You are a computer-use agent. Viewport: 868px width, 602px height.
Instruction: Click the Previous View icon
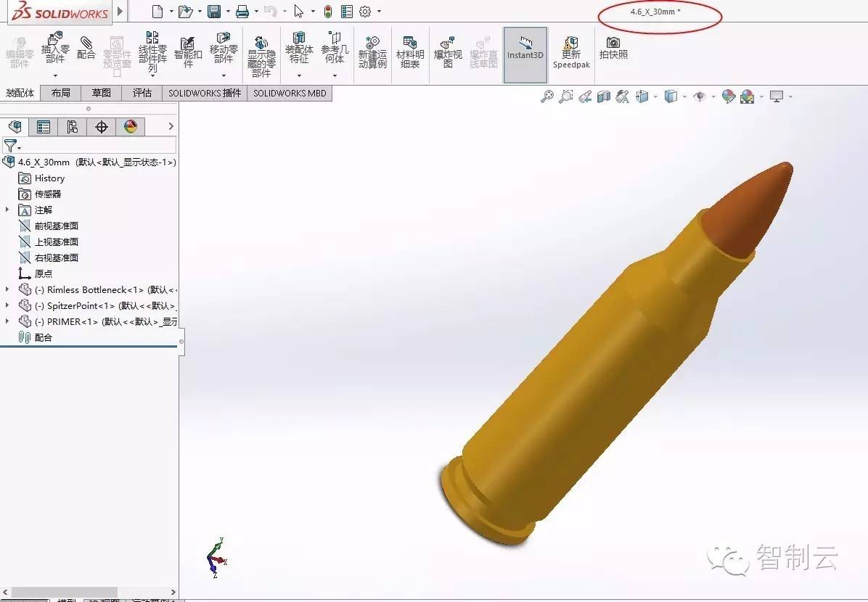[x=584, y=97]
